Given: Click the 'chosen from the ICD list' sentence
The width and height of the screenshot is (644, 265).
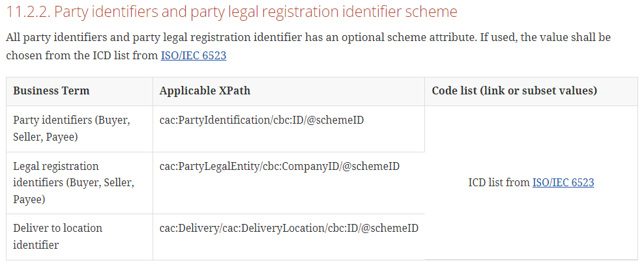Looking at the screenshot, I should (x=68, y=55).
